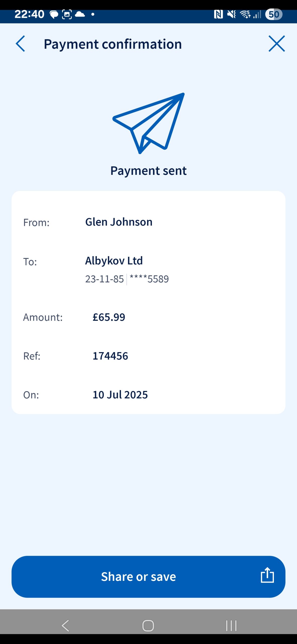297x644 pixels.
Task: Tap the Android home button
Action: [x=148, y=626]
